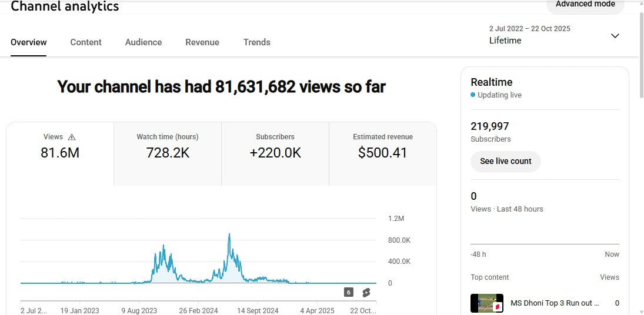
Task: Click the Shorts badge on video thumbnail
Action: 498,306
